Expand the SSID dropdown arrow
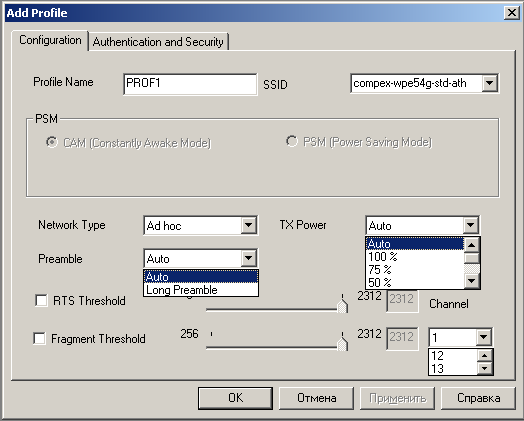The height and width of the screenshot is (421, 524). pyautogui.click(x=490, y=83)
